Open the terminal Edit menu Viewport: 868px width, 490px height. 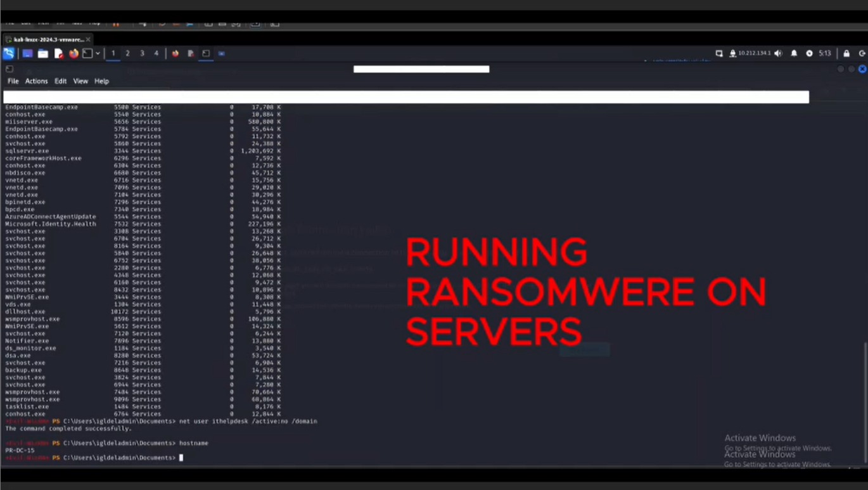click(60, 81)
